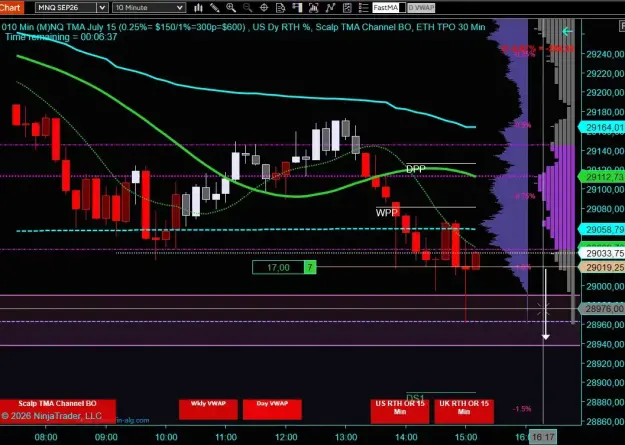Image resolution: width=625 pixels, height=445 pixels.
Task: Click the 16 17 time axis marker
Action: click(x=543, y=437)
